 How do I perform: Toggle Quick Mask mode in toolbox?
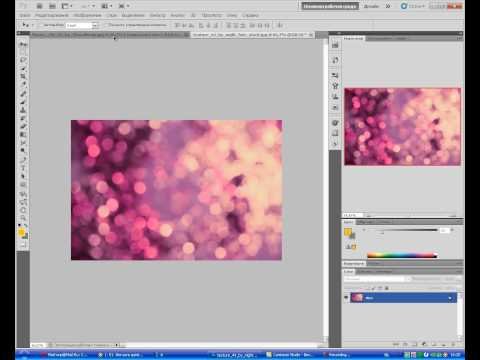click(23, 245)
